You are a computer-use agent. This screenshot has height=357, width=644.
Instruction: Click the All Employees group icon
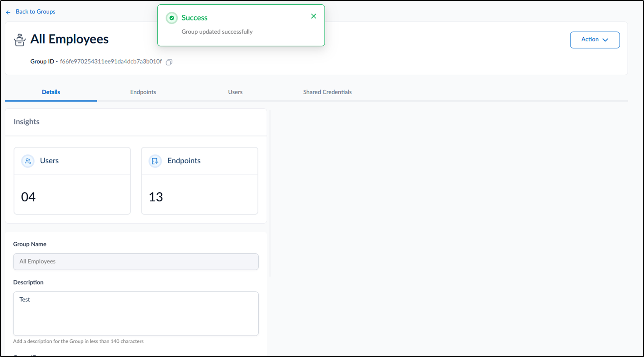[20, 40]
